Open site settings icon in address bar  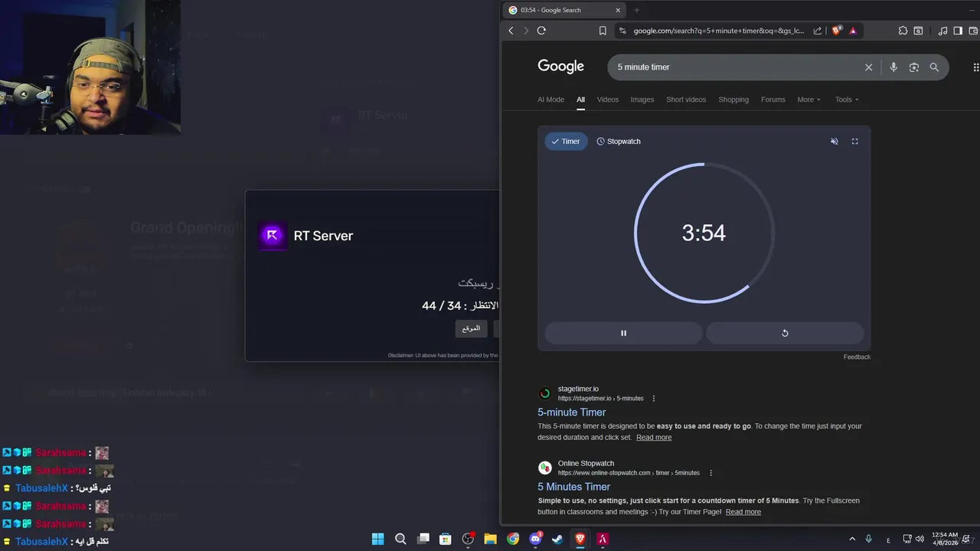622,31
